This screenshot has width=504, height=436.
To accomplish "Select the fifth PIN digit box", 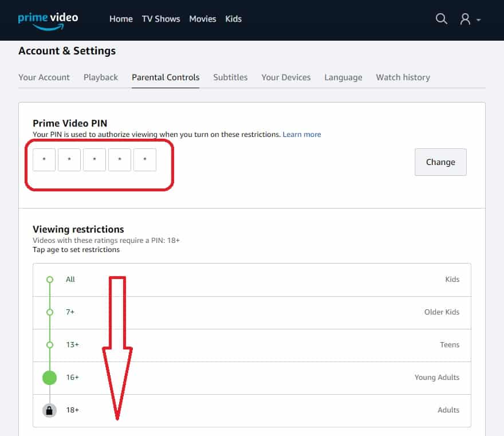I will (x=145, y=160).
